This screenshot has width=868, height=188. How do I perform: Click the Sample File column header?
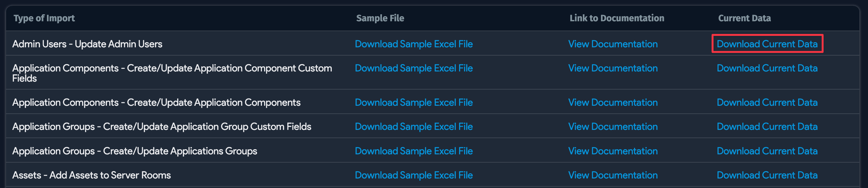380,18
